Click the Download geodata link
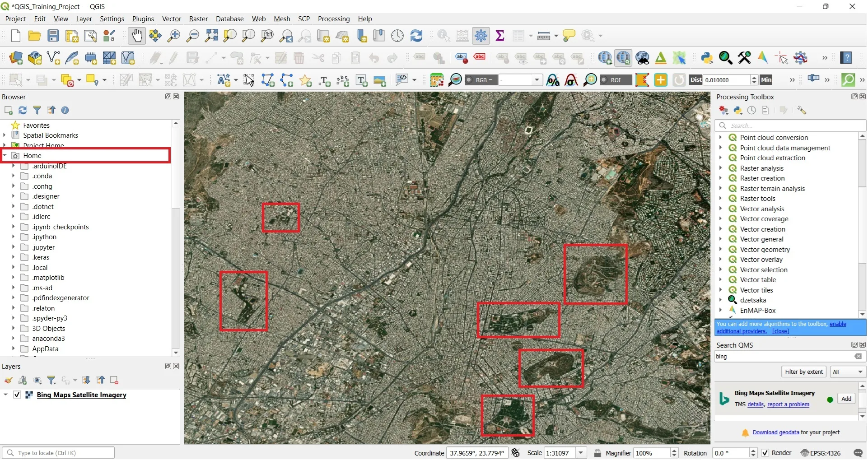The height and width of the screenshot is (460, 868). click(x=775, y=432)
